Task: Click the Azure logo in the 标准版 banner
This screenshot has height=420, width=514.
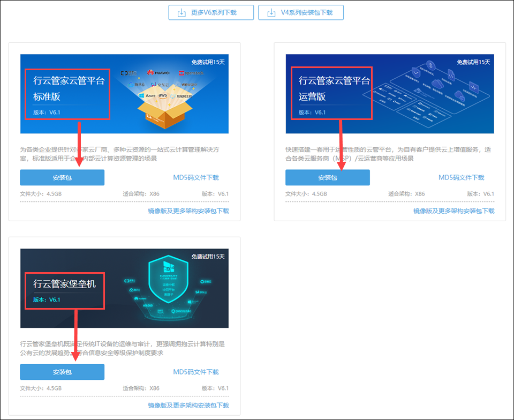Action: (x=147, y=95)
